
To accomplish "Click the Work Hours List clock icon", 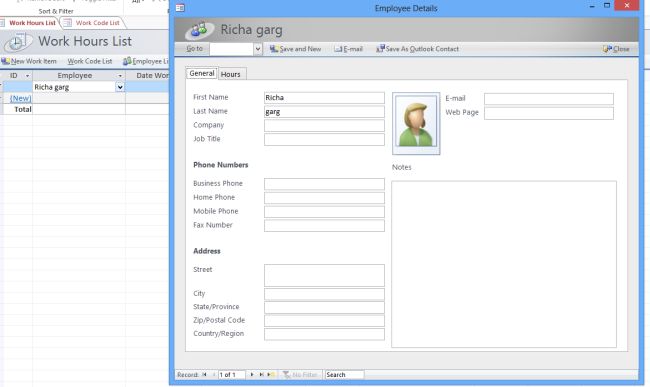I will 17,42.
